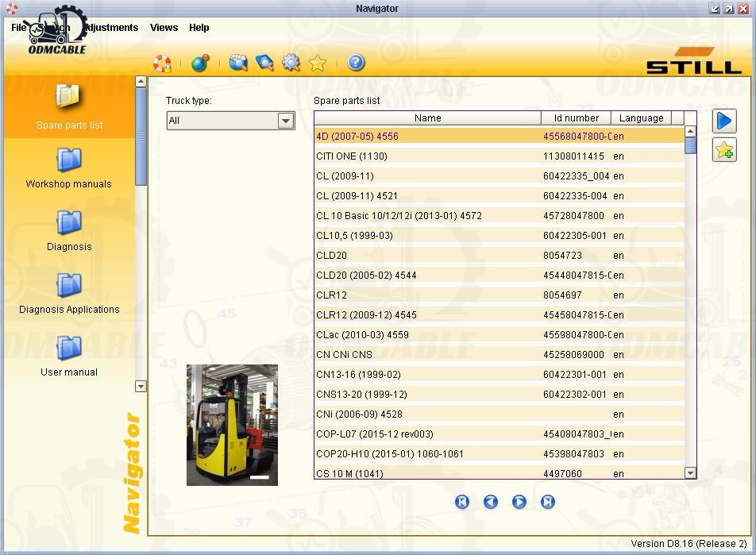
Task: Select row CN CNi CNS
Action: point(499,354)
